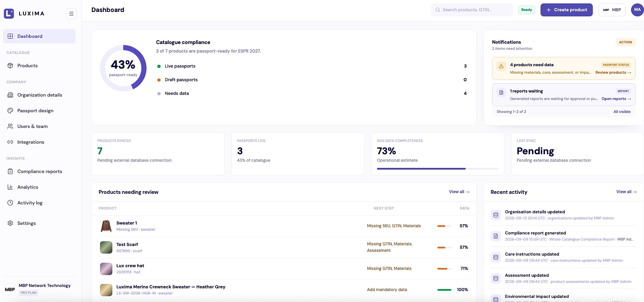Click the PASSPORT STATUS tag
This screenshot has height=302, width=644.
click(x=616, y=65)
